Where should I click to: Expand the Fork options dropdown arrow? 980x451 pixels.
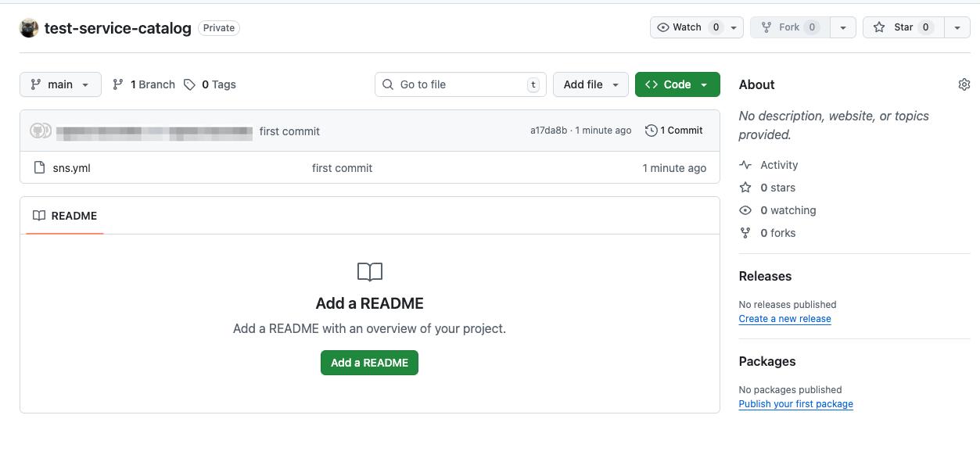click(x=842, y=27)
